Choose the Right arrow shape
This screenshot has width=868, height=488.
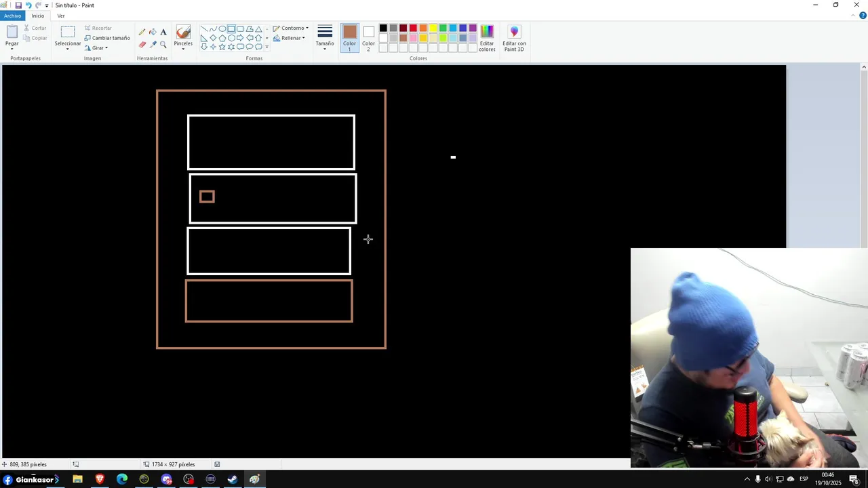pos(240,38)
